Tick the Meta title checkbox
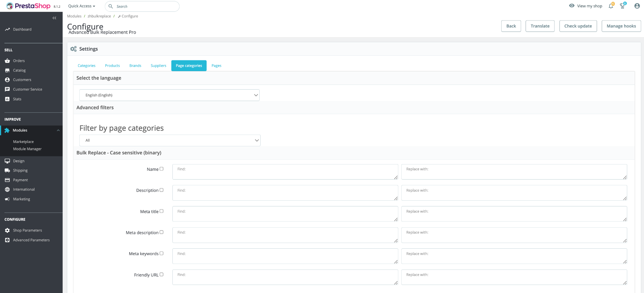The width and height of the screenshot is (644, 293). tap(161, 211)
